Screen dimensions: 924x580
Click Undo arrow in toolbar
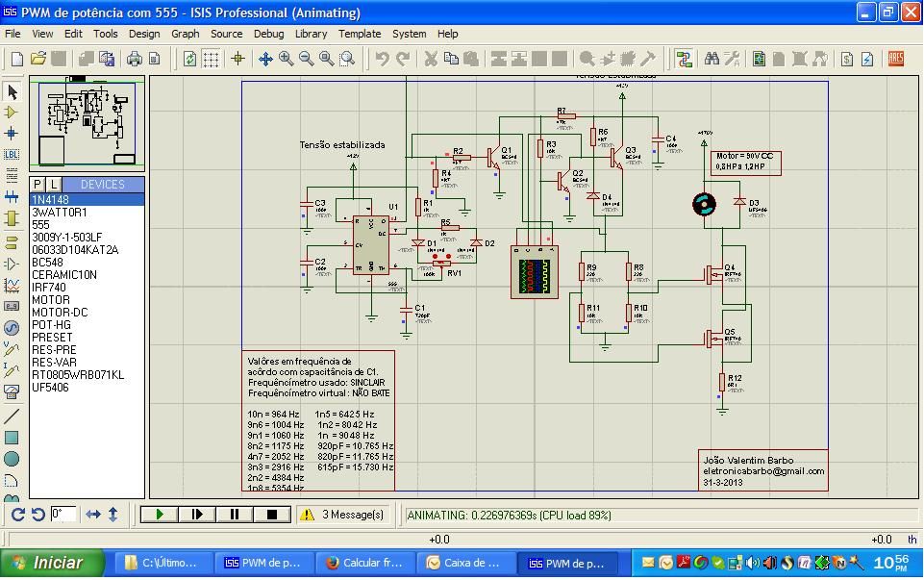coord(383,59)
